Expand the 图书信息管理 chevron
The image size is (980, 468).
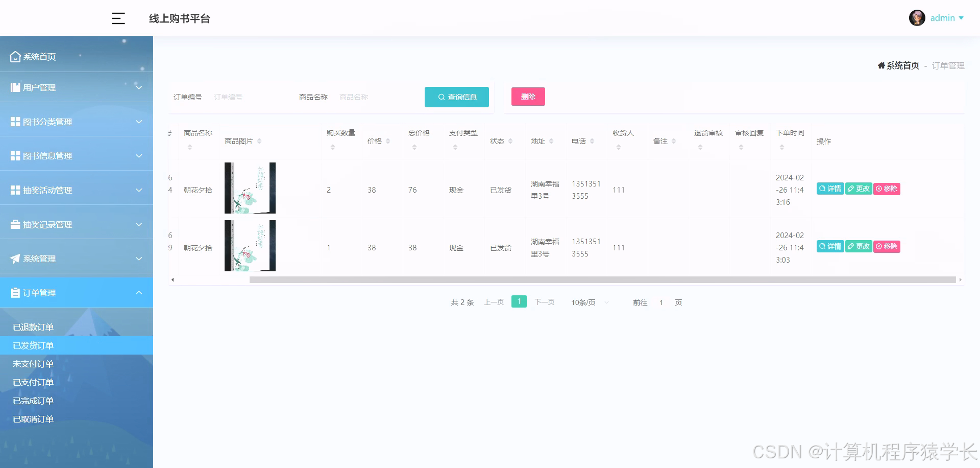tap(138, 156)
